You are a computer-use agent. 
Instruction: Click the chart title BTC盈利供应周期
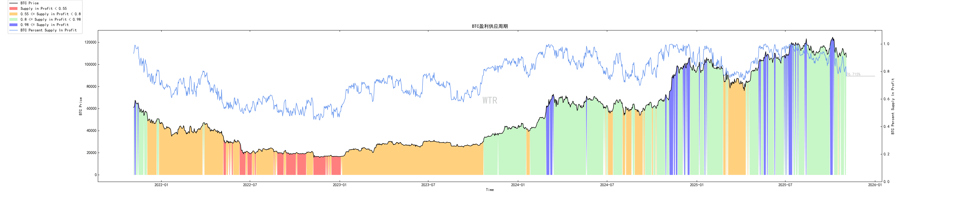coord(490,26)
